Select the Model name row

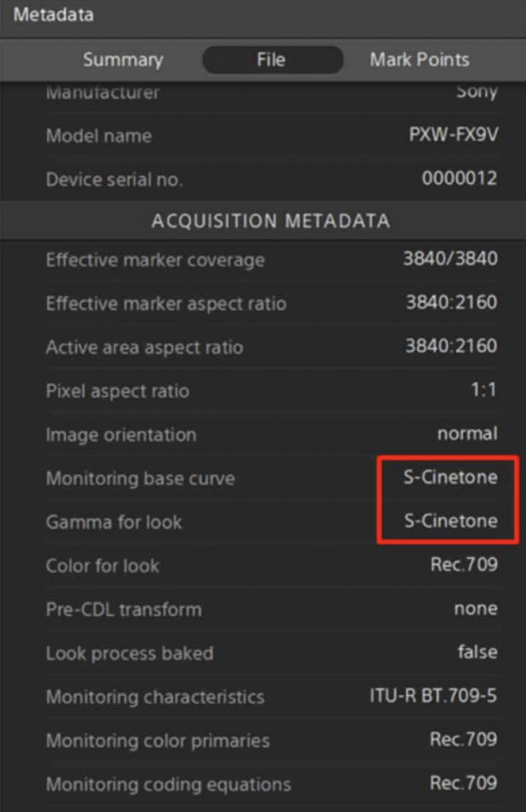pos(99,136)
